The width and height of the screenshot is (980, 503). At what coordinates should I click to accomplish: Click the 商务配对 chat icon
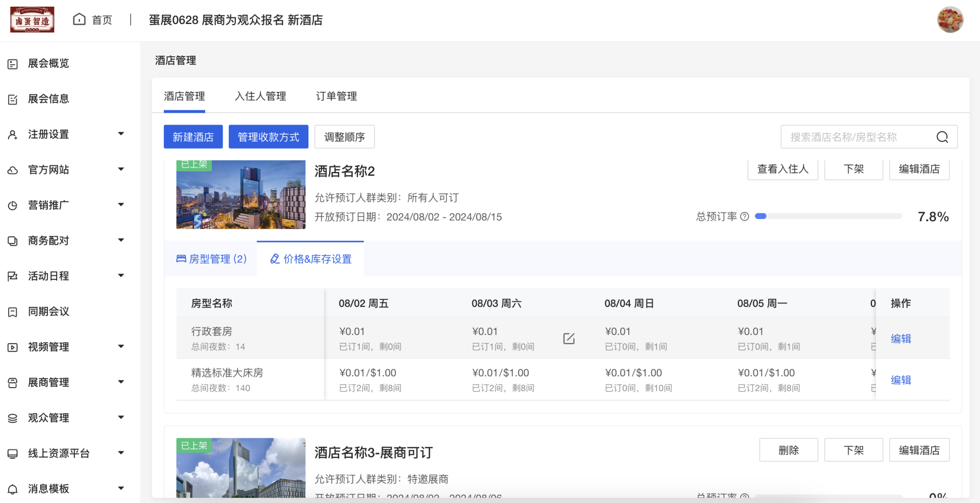coord(13,241)
